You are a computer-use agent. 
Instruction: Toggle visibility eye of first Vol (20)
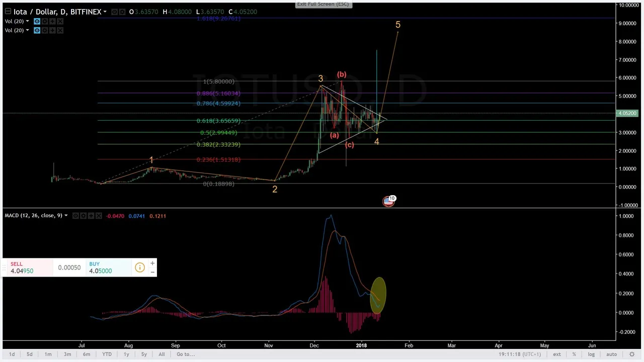[37, 21]
